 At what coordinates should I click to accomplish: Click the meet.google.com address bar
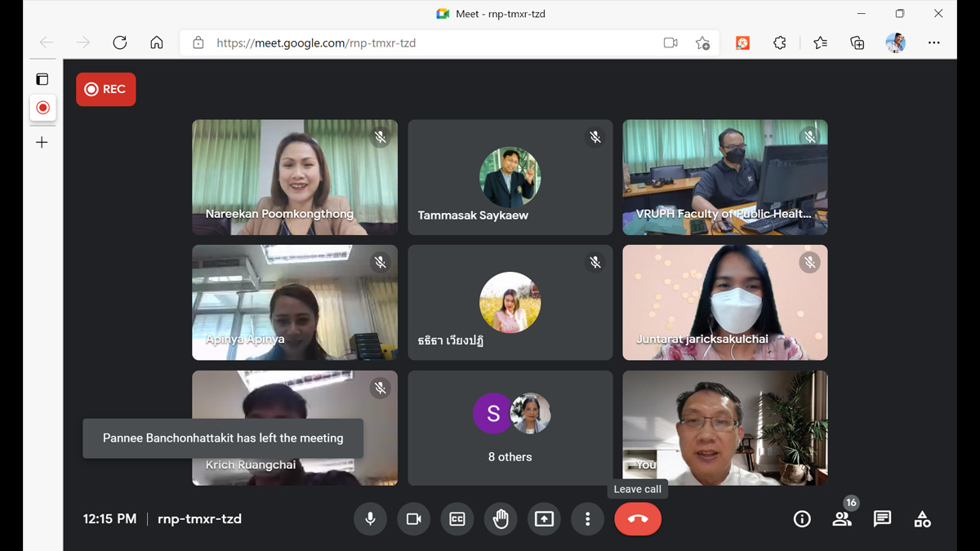coord(425,43)
